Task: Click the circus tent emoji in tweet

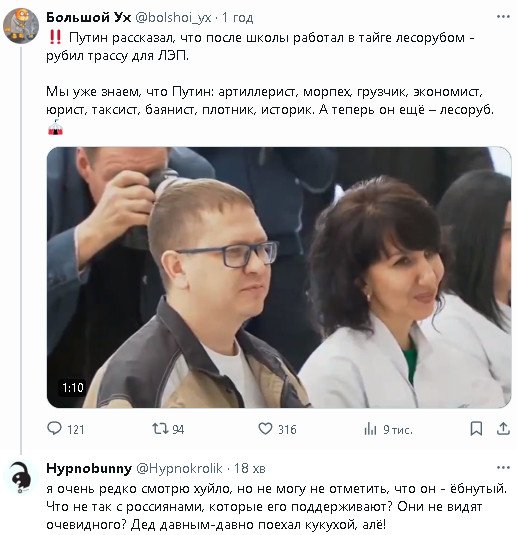Action: tap(55, 127)
